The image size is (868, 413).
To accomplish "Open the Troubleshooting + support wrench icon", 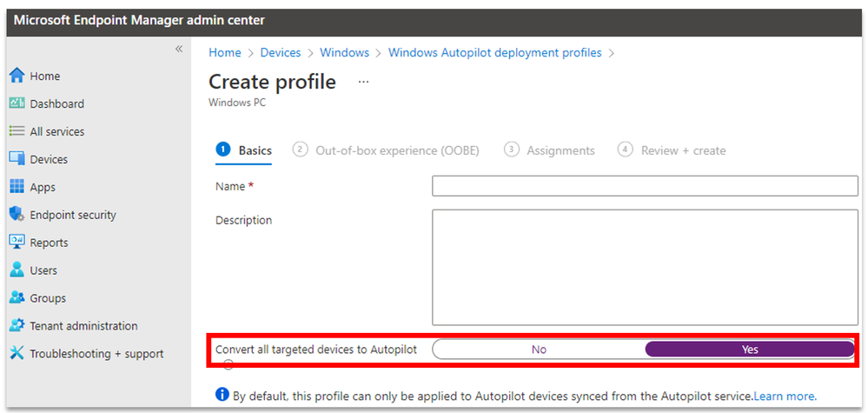I will (x=17, y=353).
